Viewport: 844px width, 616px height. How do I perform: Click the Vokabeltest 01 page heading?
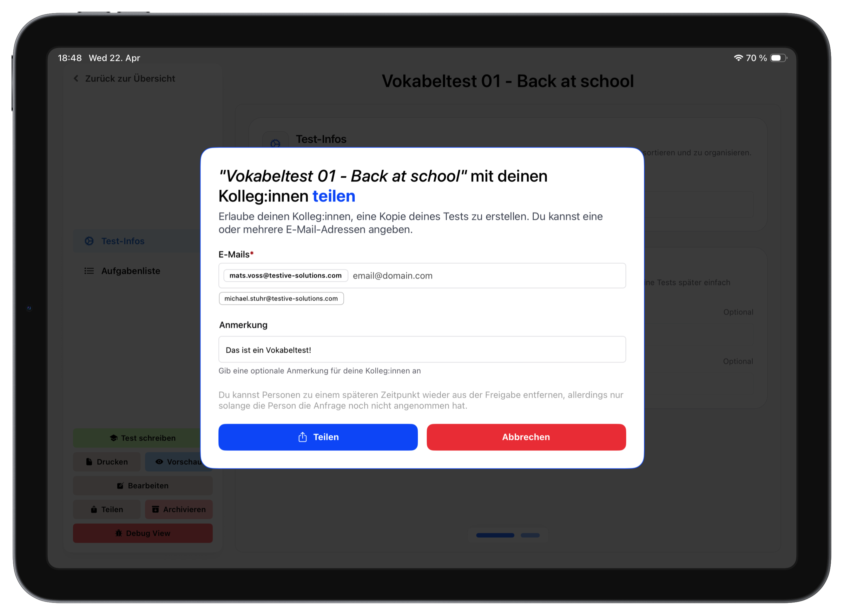click(x=508, y=81)
